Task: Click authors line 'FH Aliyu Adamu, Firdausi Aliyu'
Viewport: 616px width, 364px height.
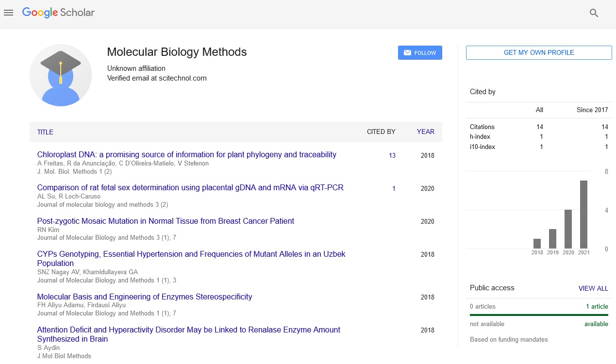Action: [x=82, y=305]
